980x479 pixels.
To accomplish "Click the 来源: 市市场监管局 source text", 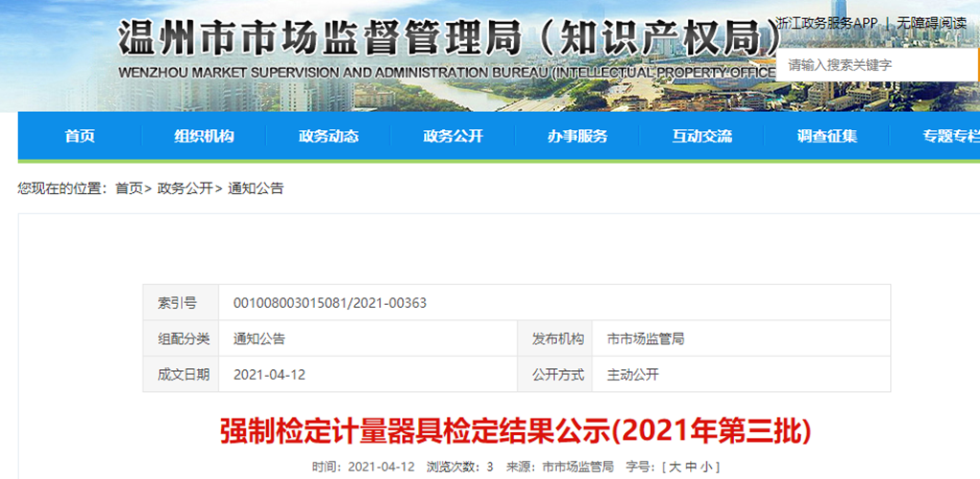I will (x=559, y=467).
